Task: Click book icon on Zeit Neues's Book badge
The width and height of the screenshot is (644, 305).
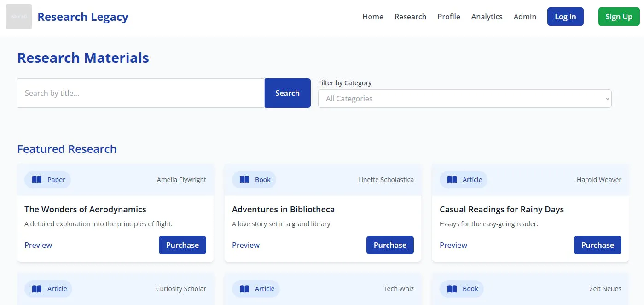Action: (x=452, y=289)
